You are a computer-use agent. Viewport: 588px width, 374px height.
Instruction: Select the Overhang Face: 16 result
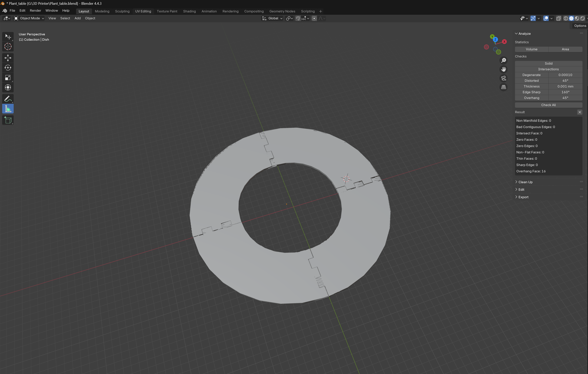pyautogui.click(x=531, y=171)
